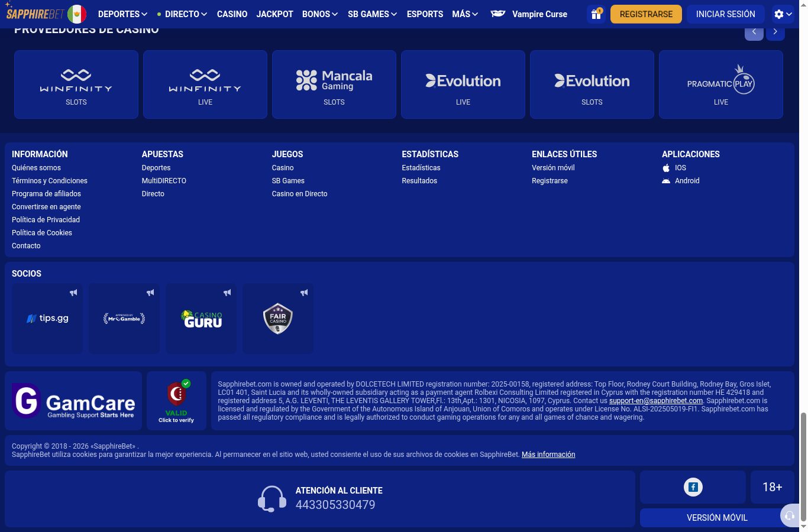Show previous casino providers arrow
808x532 pixels.
pyautogui.click(x=754, y=32)
